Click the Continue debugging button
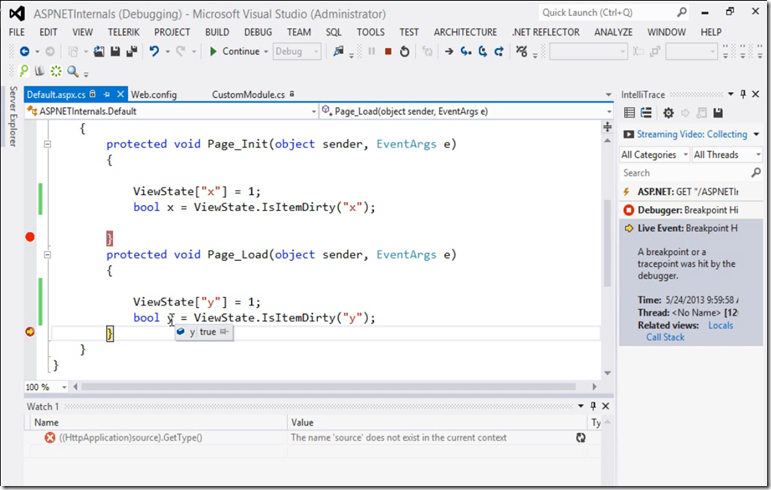This screenshot has height=490, width=771. click(x=235, y=51)
